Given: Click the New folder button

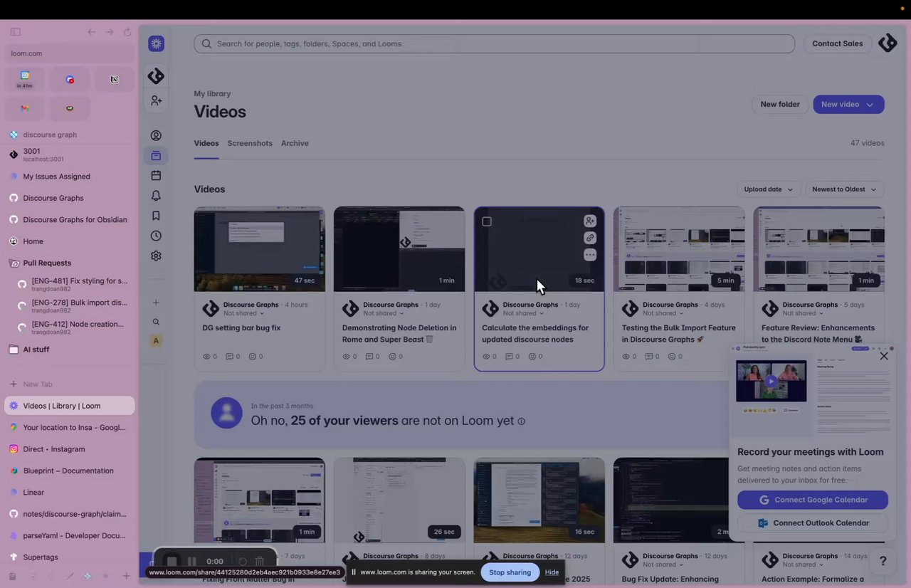Looking at the screenshot, I should [x=780, y=104].
